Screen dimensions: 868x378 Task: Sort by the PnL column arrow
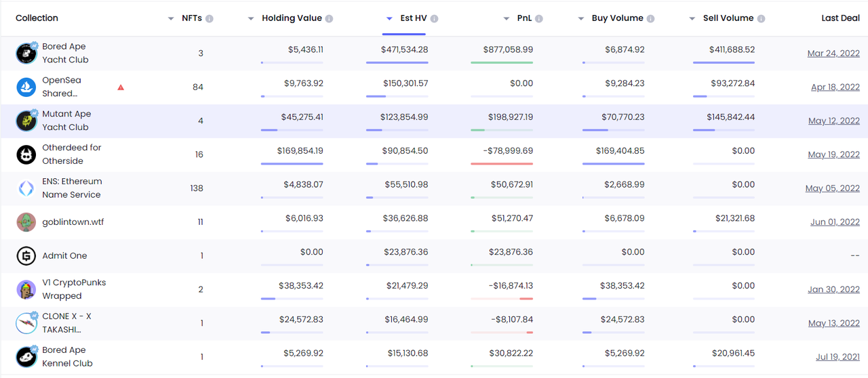pos(507,19)
